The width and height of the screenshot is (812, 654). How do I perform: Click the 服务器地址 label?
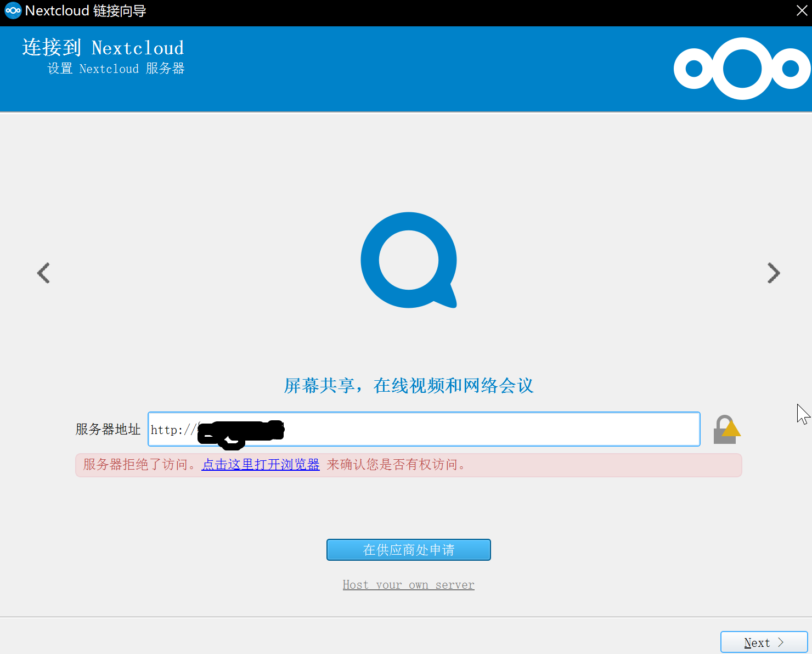[x=108, y=429]
